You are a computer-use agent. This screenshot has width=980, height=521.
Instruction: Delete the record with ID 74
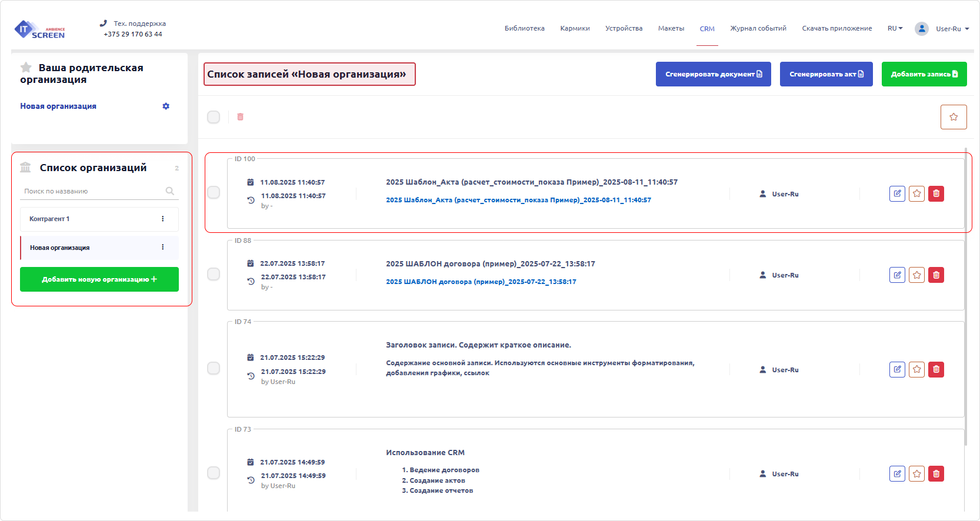936,369
